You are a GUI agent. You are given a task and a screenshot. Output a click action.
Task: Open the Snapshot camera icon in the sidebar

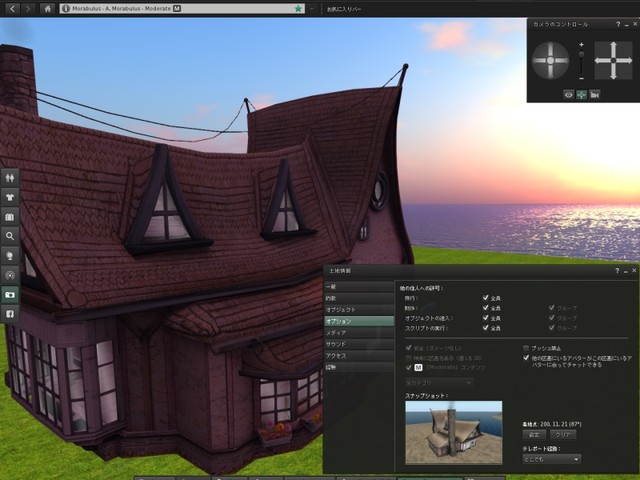click(x=10, y=294)
